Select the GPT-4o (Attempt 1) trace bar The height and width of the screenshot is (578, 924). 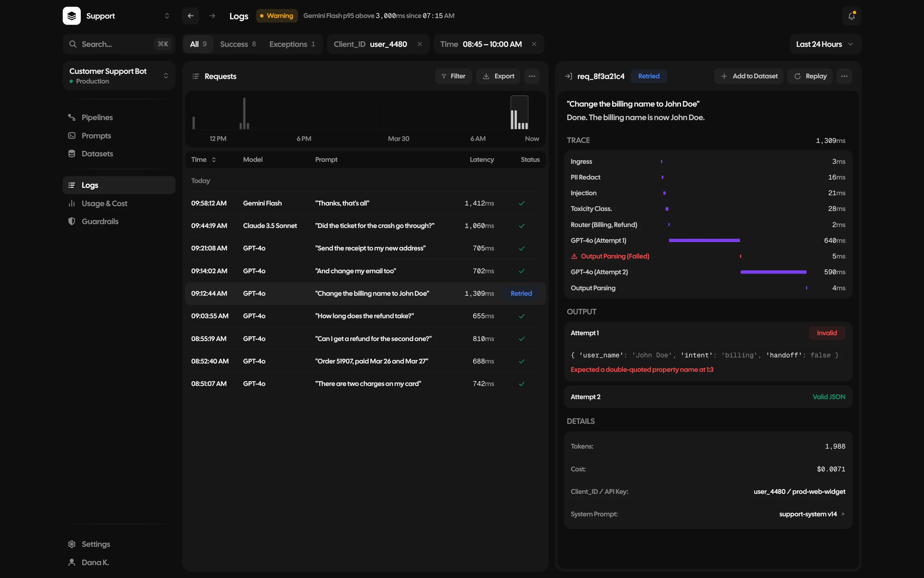point(705,241)
